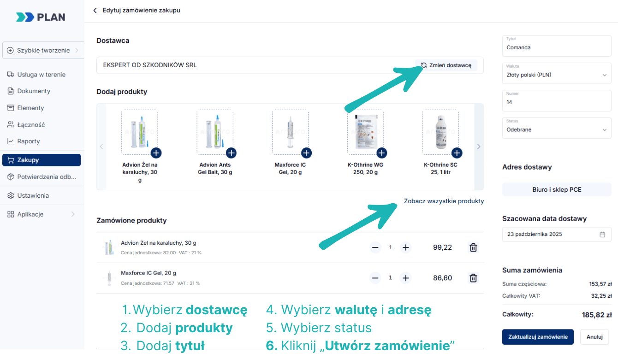Show previous products with left carousel arrow
The width and height of the screenshot is (618, 364).
coord(101,147)
